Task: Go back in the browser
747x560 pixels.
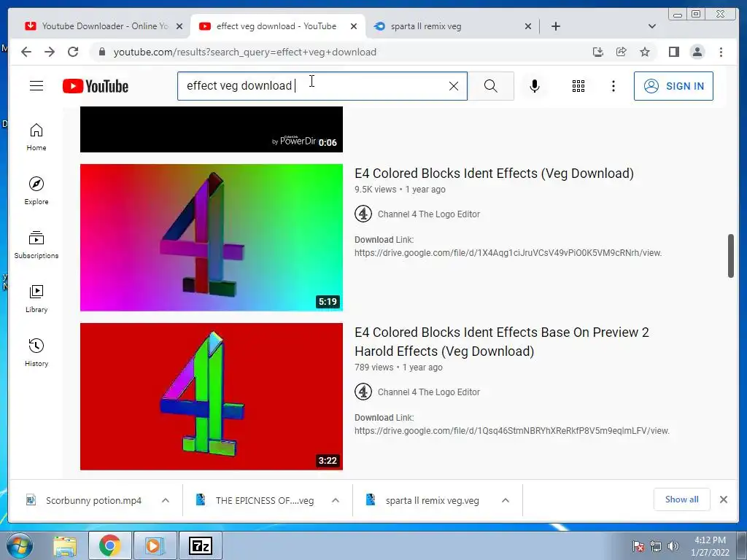Action: [26, 52]
